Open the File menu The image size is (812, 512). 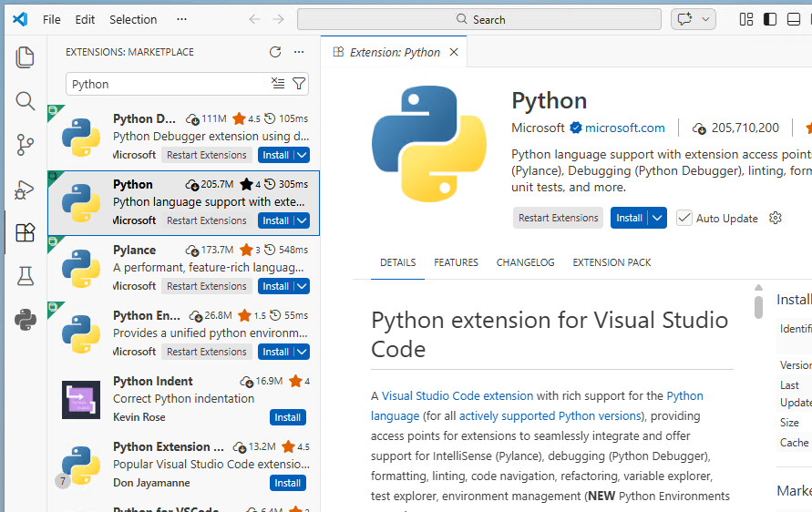tap(51, 20)
